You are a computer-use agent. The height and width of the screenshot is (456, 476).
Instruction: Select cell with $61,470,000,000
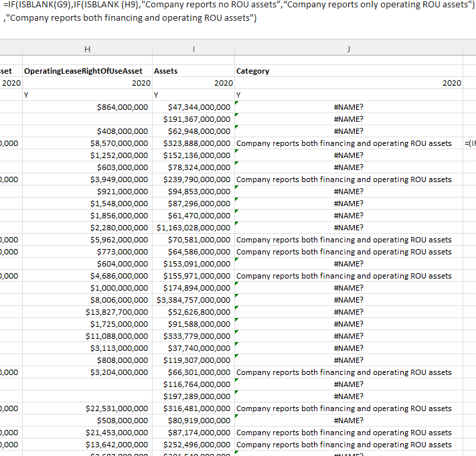(x=193, y=216)
